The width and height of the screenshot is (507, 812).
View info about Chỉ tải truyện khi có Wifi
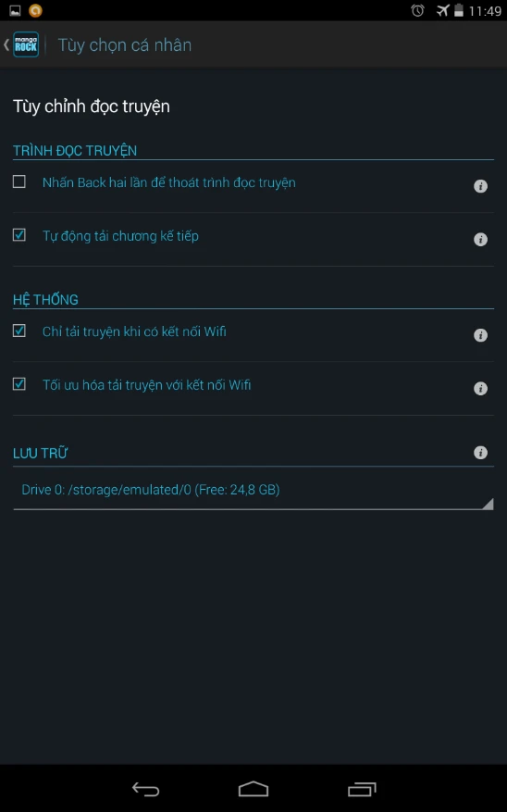pyautogui.click(x=480, y=335)
